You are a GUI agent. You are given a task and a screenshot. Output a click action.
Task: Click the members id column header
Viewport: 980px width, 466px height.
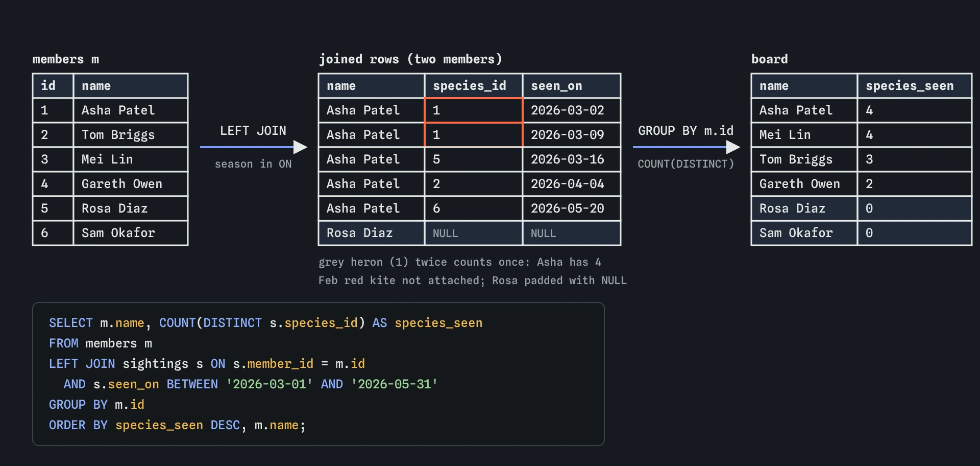(53, 86)
